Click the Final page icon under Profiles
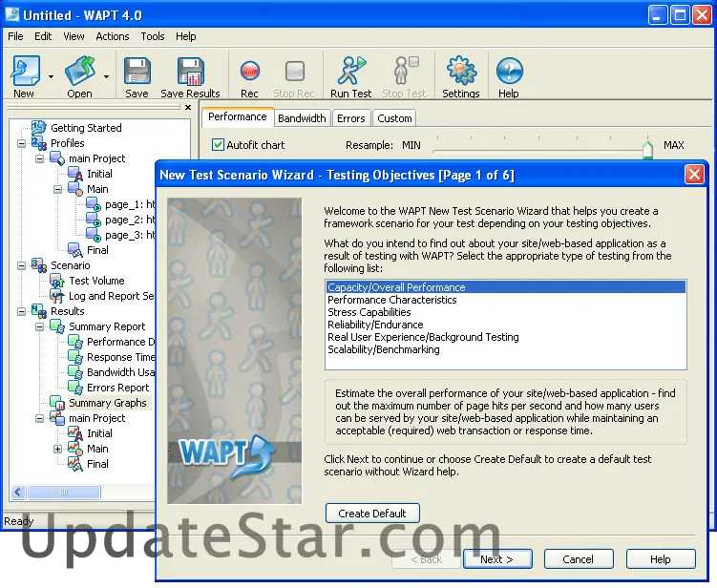717x588 pixels. click(75, 250)
